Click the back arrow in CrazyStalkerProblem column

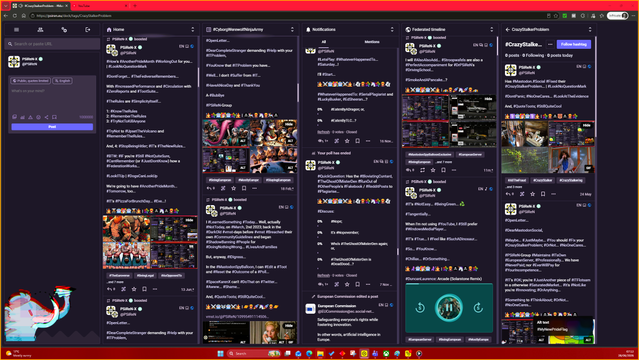[x=507, y=29]
